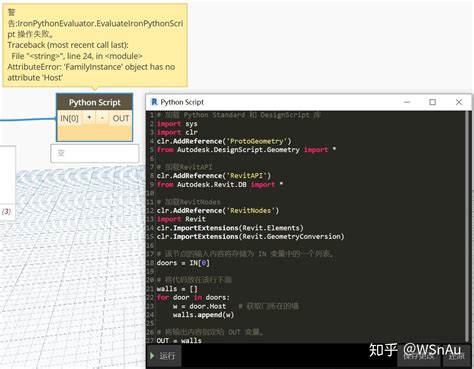Select the IN[0] input port
Viewport: 474px width, 369px height.
[x=69, y=118]
